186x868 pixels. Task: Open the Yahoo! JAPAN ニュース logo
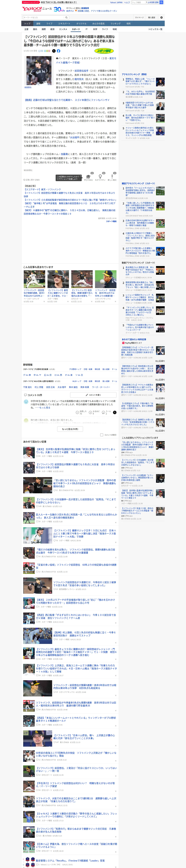[37, 9]
